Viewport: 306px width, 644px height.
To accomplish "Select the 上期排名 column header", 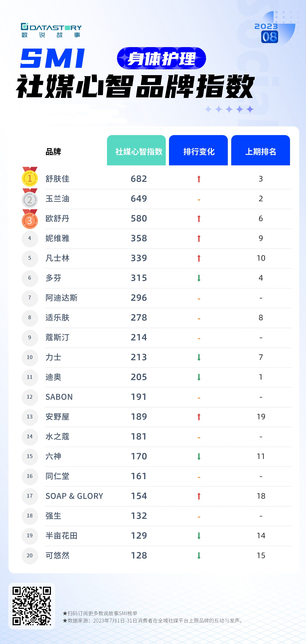I will tap(260, 151).
